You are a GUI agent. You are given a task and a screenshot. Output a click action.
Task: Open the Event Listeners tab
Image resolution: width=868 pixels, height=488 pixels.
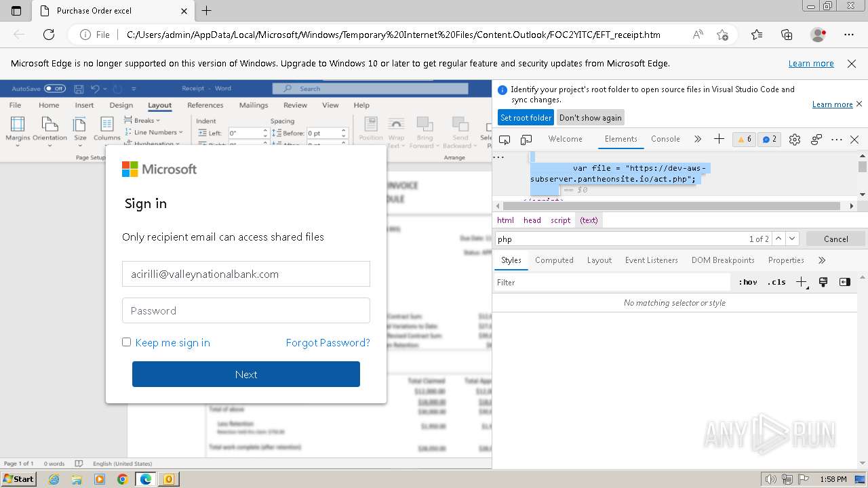652,260
